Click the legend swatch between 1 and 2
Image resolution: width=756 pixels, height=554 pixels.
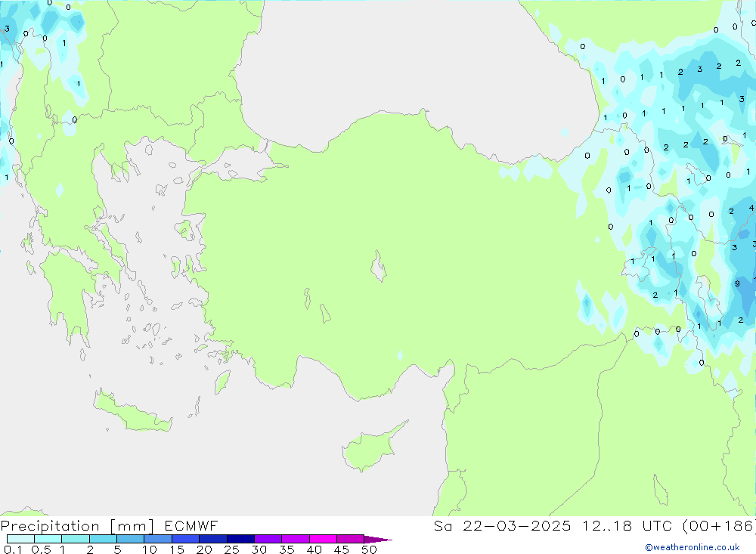point(76,539)
